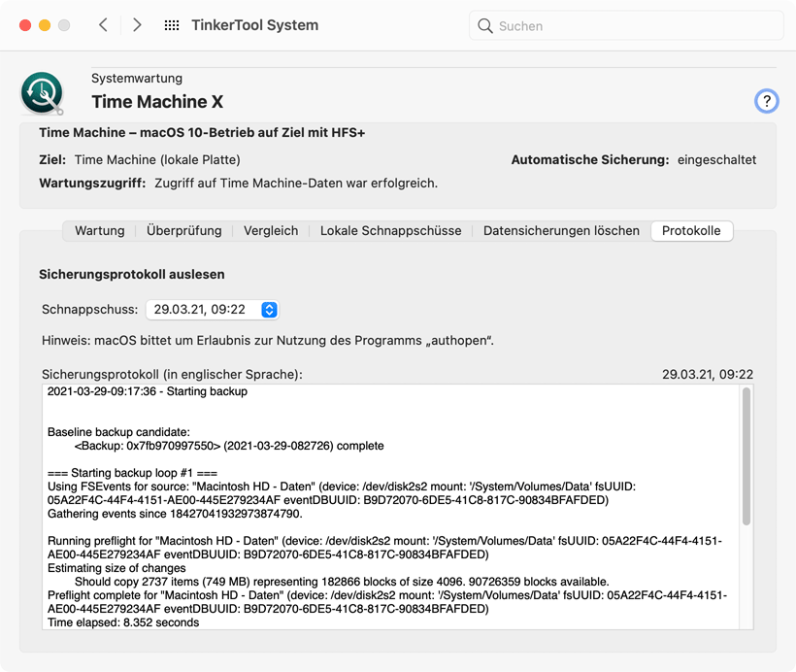Click the 'Wartungszugriff:' label
The image size is (796, 672).
pos(92,183)
